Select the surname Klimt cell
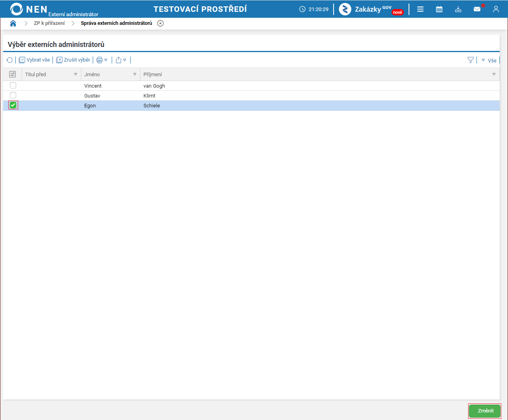The image size is (508, 420). tap(150, 96)
